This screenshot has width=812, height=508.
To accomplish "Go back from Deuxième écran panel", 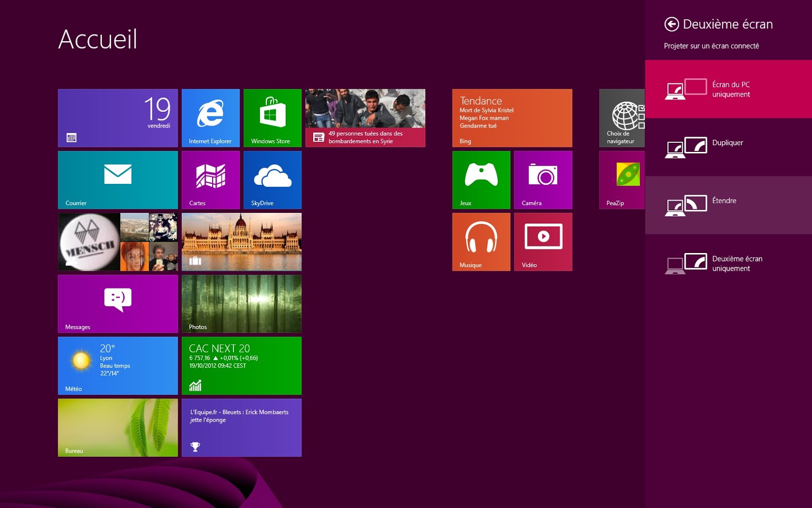I will [671, 24].
